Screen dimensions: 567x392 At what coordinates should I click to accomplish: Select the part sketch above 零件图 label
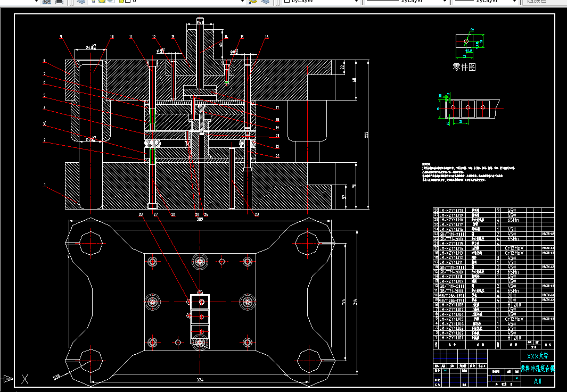point(470,46)
